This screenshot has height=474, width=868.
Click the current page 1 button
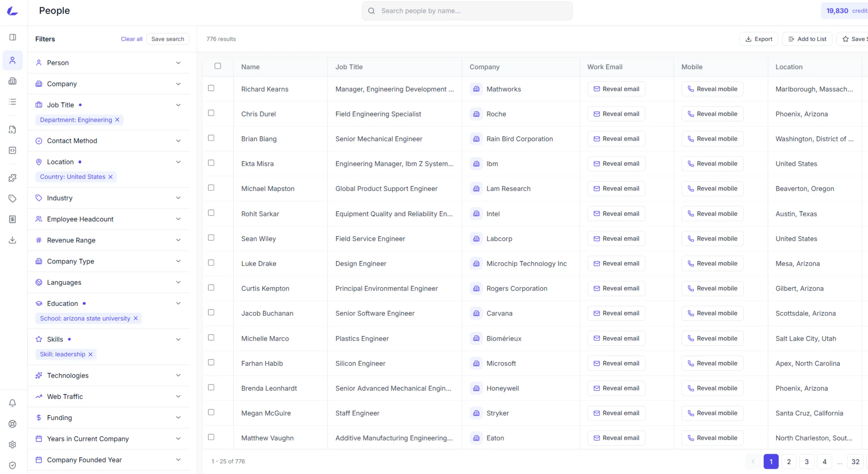[x=771, y=462]
